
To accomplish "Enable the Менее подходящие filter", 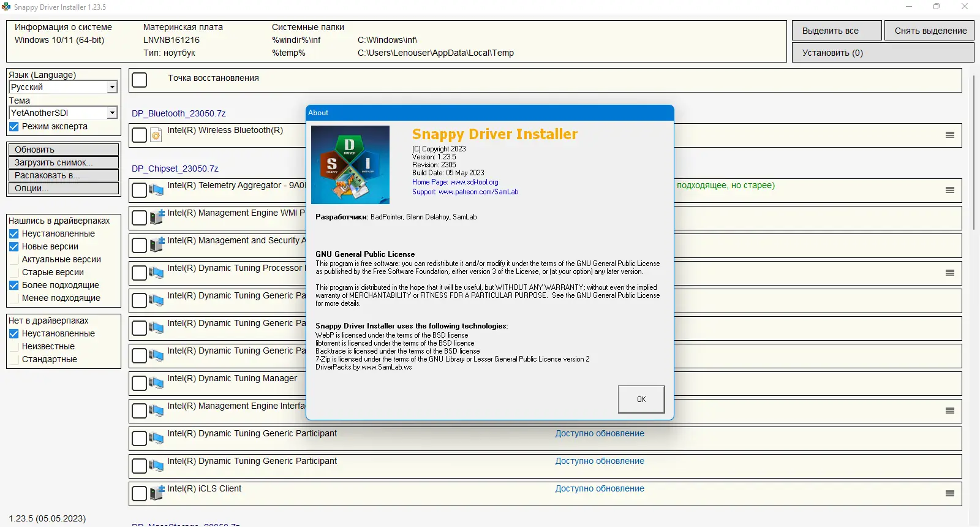I will (x=14, y=298).
